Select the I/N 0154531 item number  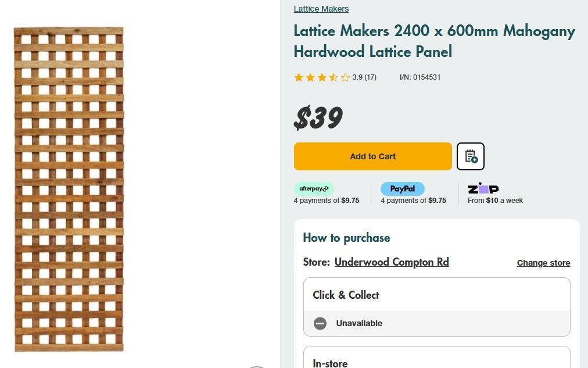pyautogui.click(x=420, y=77)
